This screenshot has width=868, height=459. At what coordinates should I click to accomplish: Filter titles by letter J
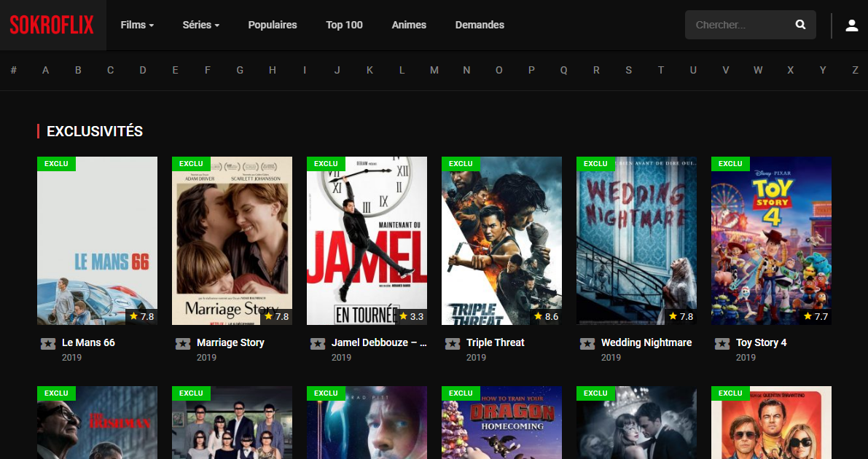[x=337, y=71]
